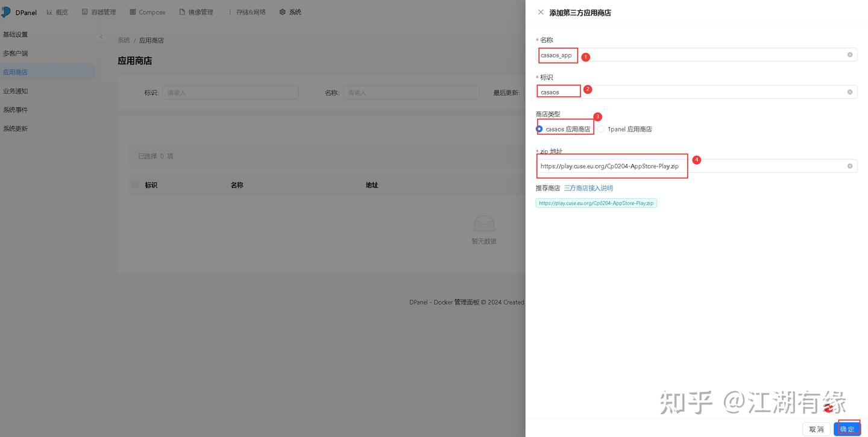868x437 pixels.
Task: Clear the 名称 input using its clear icon
Action: point(849,54)
